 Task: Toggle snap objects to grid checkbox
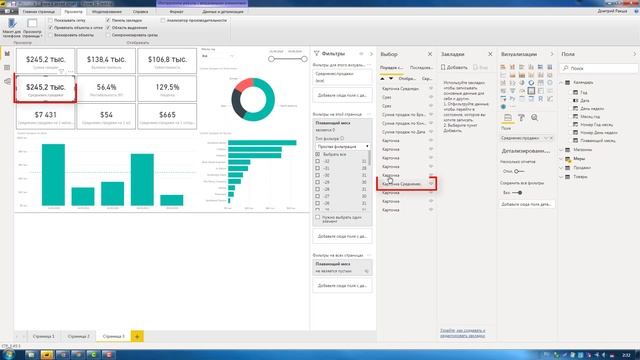51,28
